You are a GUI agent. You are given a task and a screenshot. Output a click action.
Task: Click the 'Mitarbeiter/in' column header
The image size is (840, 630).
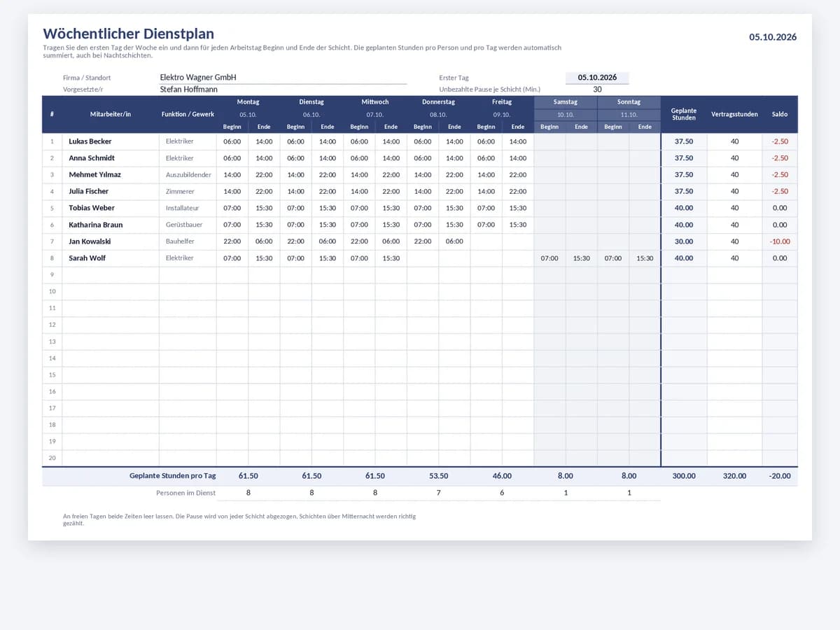111,114
